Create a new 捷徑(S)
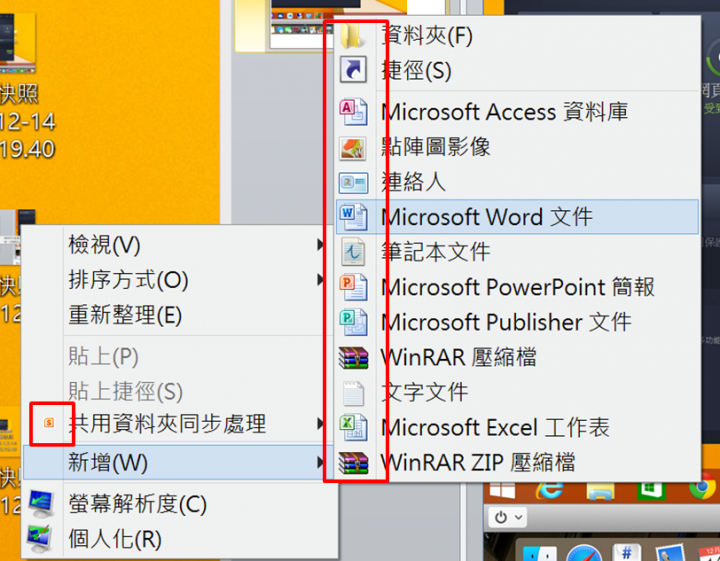The height and width of the screenshot is (561, 720). [518, 70]
